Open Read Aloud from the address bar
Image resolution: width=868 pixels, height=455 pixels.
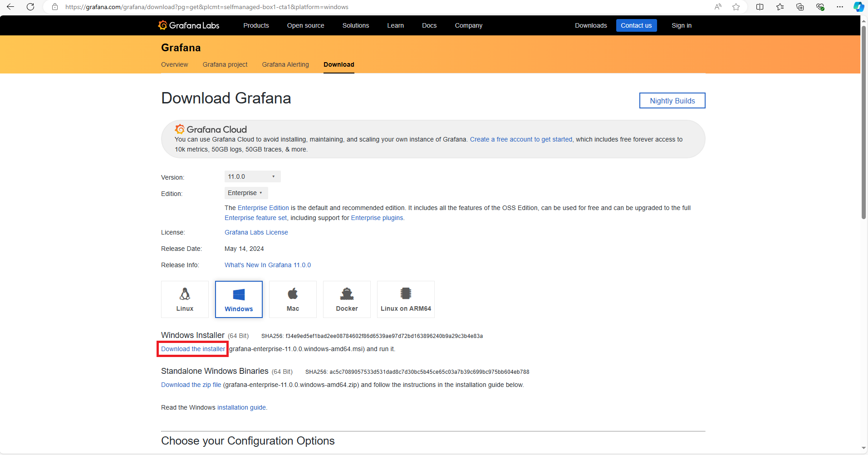coord(718,7)
